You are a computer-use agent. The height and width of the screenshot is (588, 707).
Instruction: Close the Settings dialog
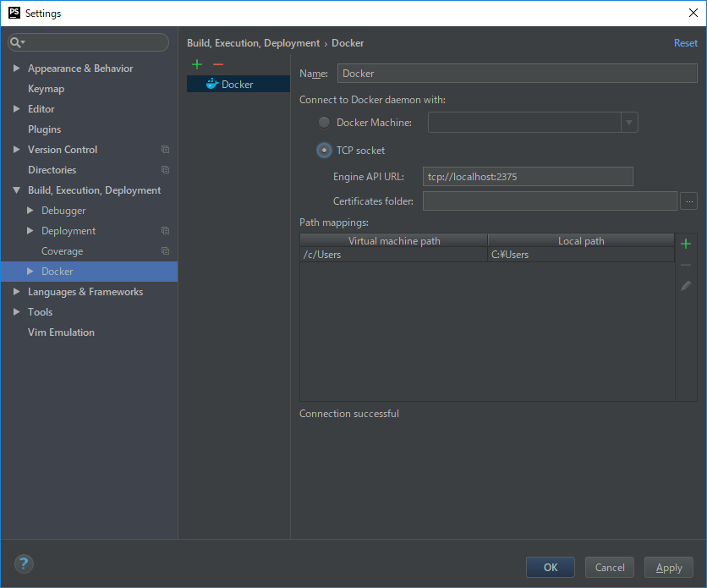[x=693, y=13]
